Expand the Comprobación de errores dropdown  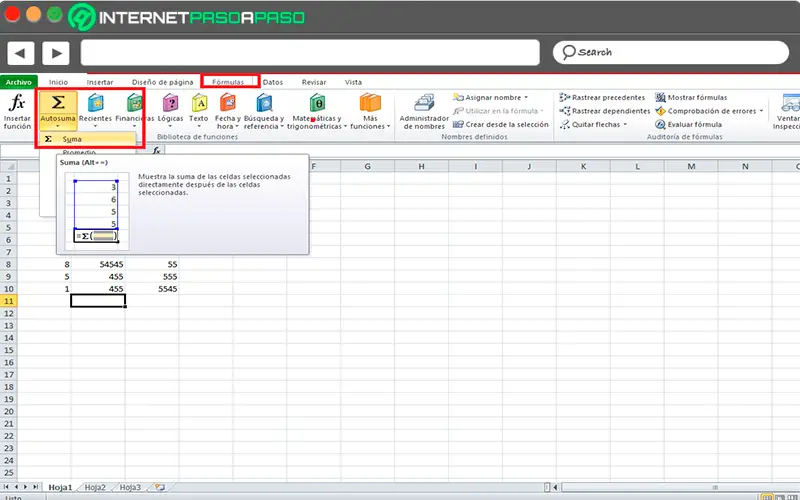click(x=761, y=111)
